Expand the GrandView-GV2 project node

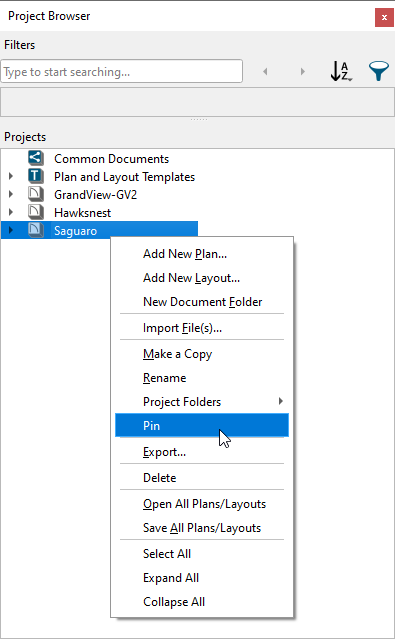pyautogui.click(x=11, y=194)
